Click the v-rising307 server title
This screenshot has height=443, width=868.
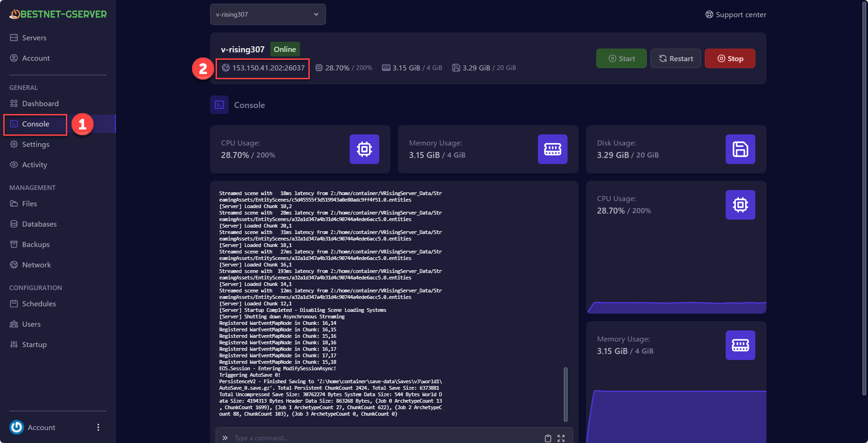(243, 49)
